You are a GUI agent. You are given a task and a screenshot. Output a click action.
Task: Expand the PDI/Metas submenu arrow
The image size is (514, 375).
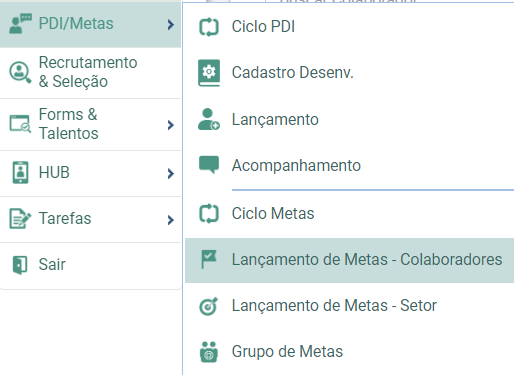click(171, 24)
